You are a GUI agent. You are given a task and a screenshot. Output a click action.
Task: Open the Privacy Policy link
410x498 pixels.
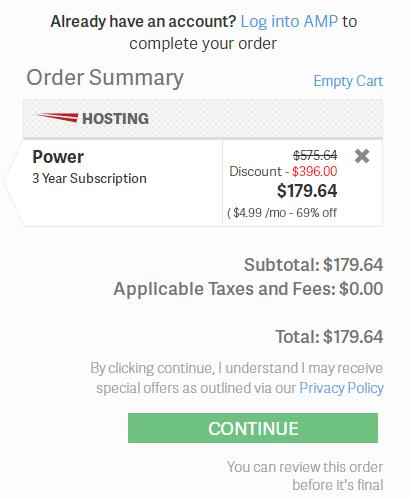pyautogui.click(x=341, y=388)
